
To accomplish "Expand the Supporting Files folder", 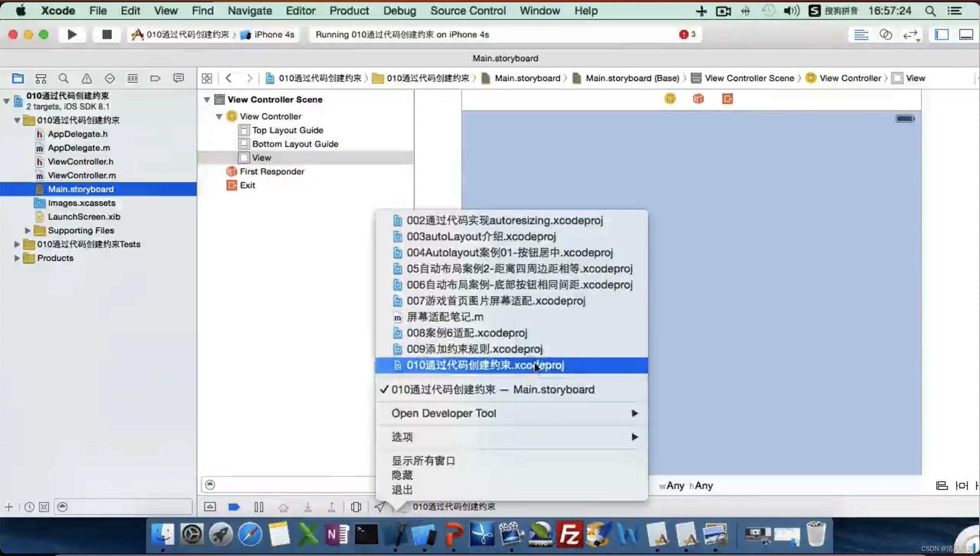I will [28, 230].
